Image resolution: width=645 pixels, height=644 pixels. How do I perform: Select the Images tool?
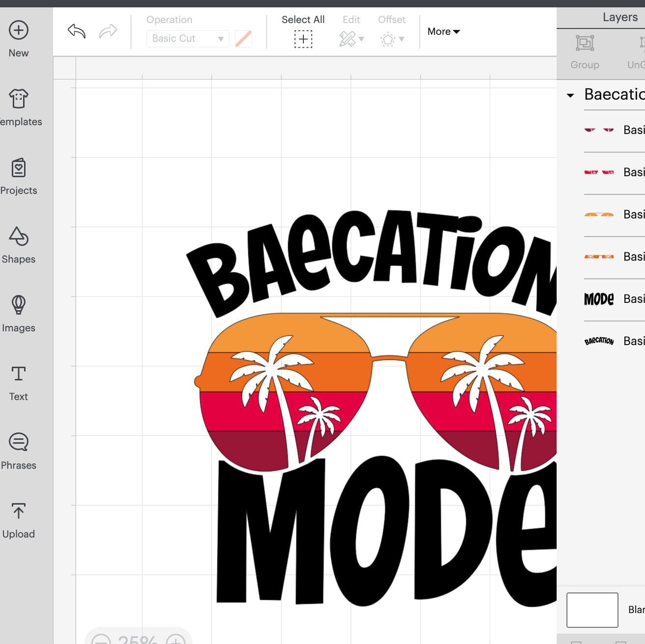click(18, 313)
